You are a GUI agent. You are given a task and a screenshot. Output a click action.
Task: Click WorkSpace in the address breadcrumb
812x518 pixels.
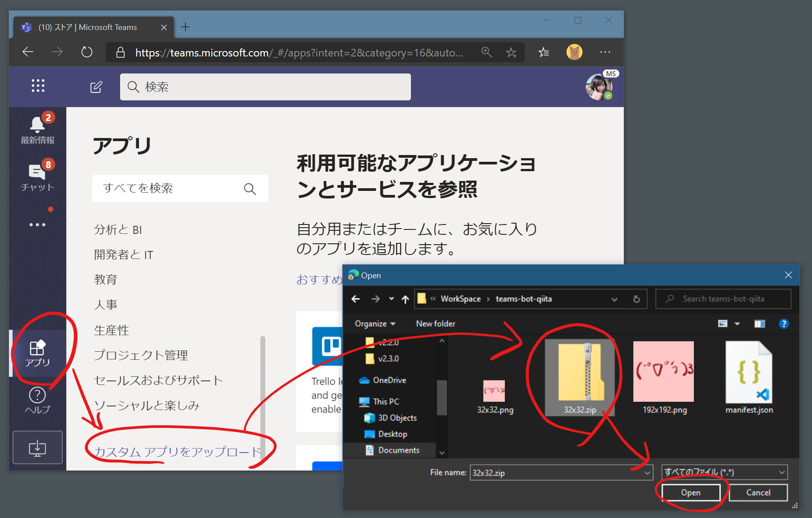461,299
